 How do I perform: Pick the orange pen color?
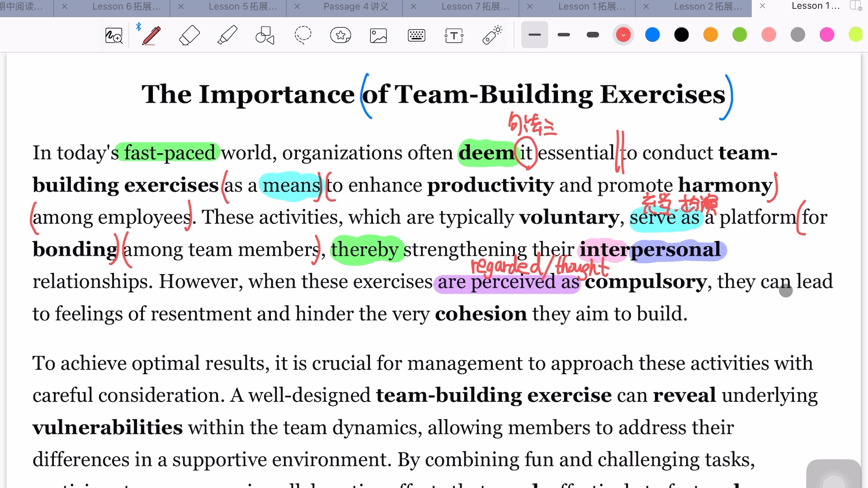[711, 35]
